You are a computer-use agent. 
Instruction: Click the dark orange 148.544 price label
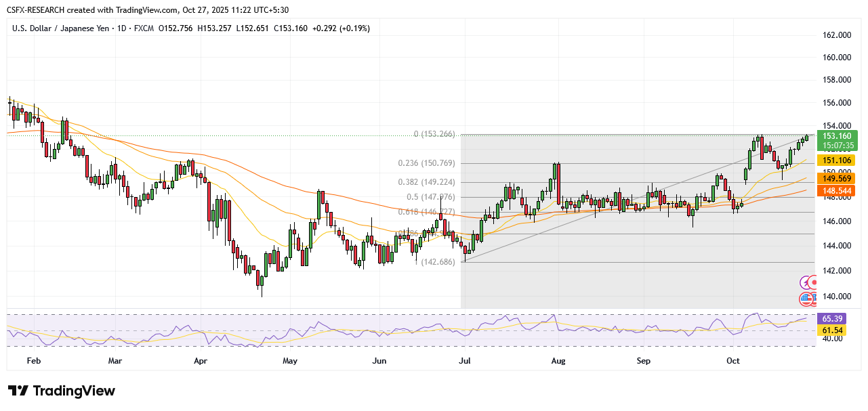click(x=838, y=191)
